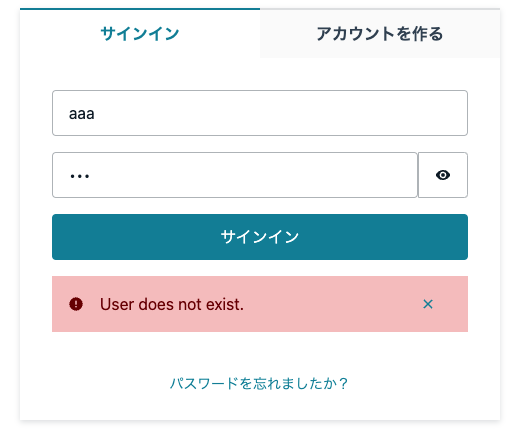Follow the forgot password link at bottom
This screenshot has height=438, width=531.
[259, 383]
